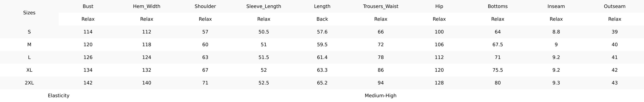Select the 75.5 Bottoms value for XL

pos(498,70)
